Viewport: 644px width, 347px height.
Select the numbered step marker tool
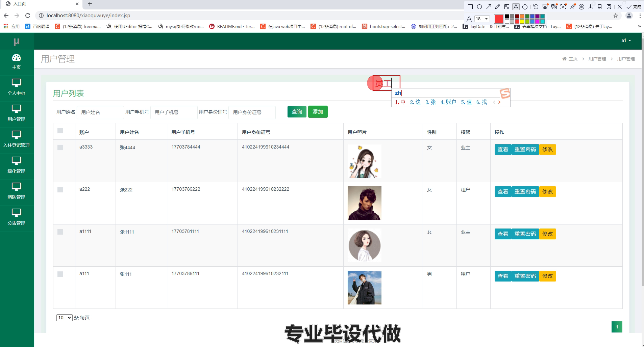[x=525, y=7]
